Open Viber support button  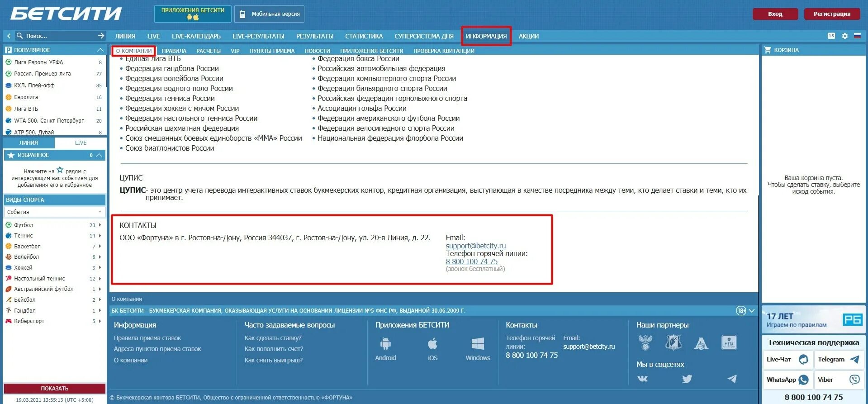point(839,380)
